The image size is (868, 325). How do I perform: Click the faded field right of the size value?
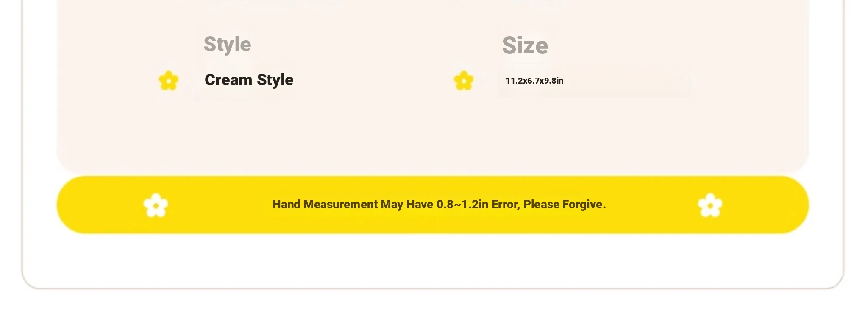coord(627,80)
